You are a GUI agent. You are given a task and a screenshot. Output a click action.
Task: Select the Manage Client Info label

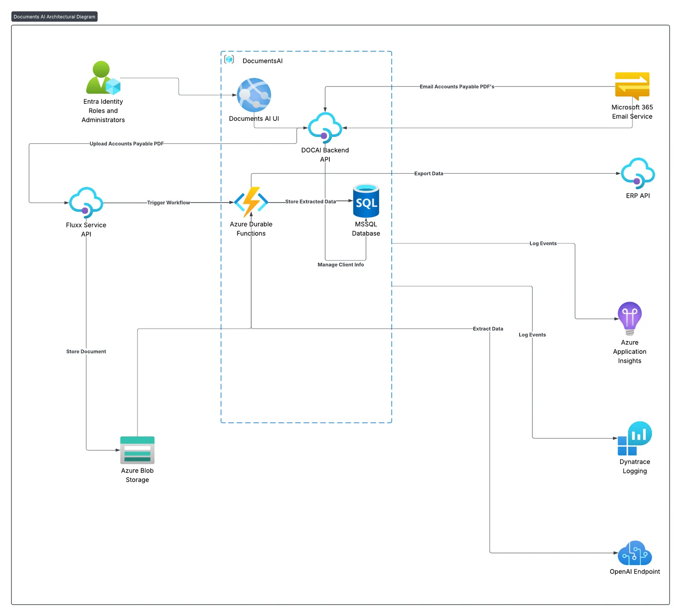coord(340,265)
